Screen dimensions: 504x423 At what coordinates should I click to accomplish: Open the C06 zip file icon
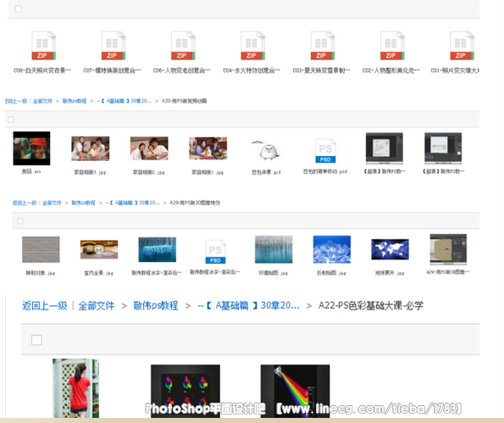(x=183, y=46)
